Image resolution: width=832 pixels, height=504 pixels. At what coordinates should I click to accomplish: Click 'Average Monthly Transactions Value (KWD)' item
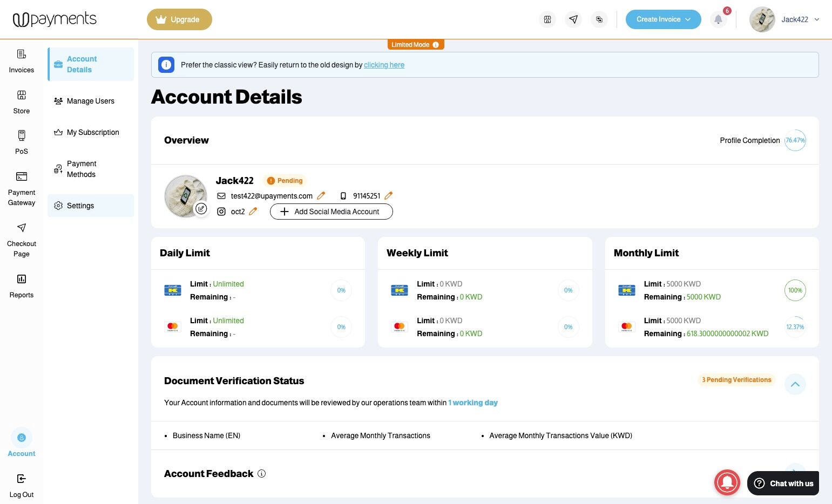560,435
